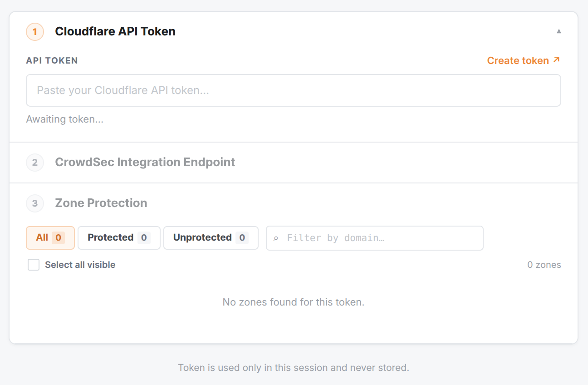Click the '0 zones' count text
The width and height of the screenshot is (588, 385).
(544, 265)
